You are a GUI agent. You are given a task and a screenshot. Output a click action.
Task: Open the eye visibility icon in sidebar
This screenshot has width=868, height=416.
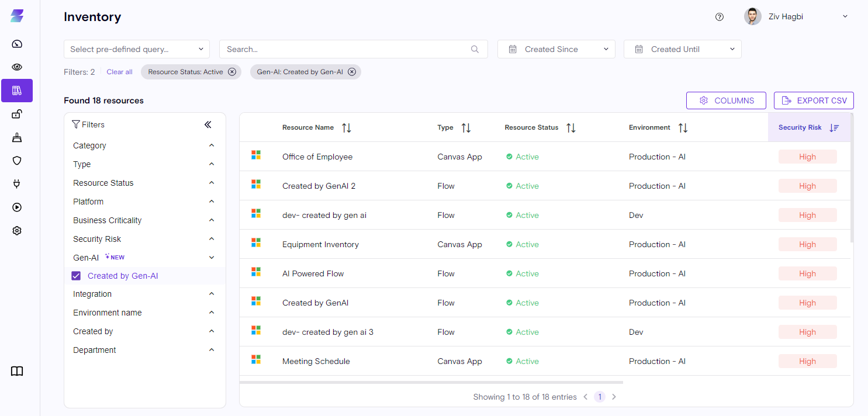point(17,67)
